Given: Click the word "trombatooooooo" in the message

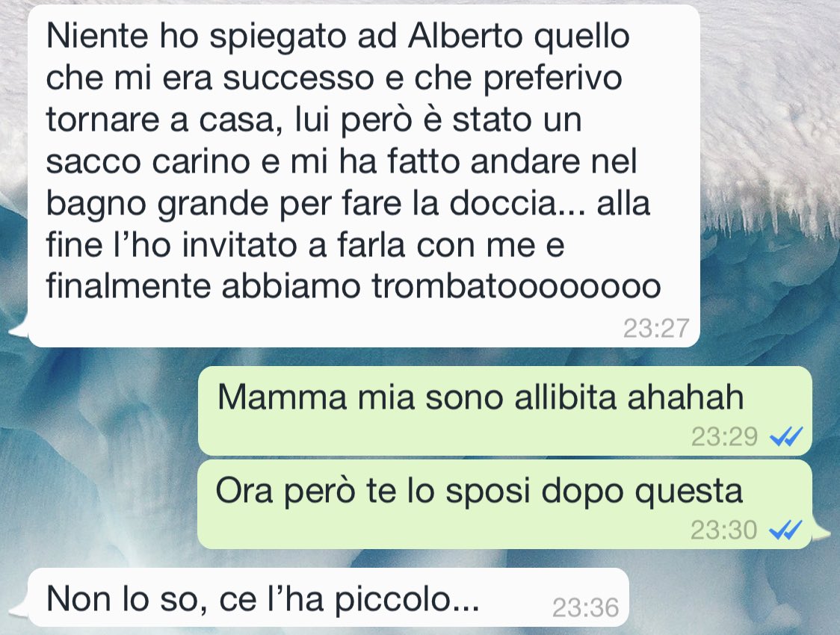Looking at the screenshot, I should point(516,286).
